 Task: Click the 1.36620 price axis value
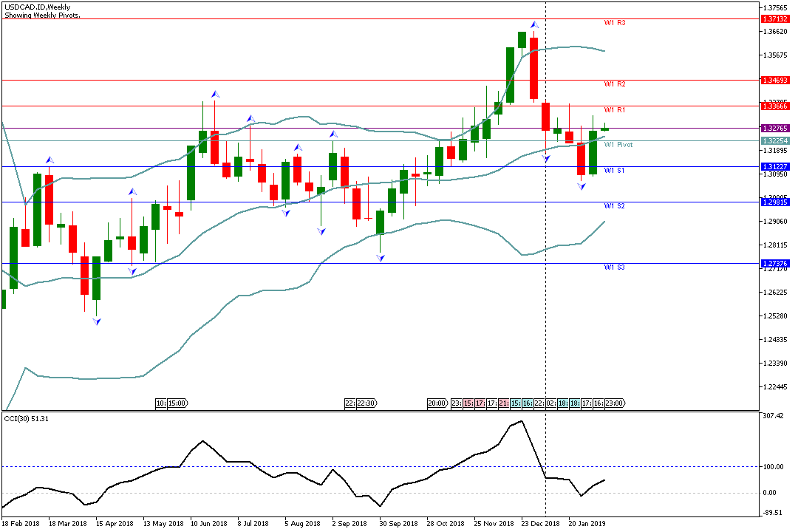point(775,32)
